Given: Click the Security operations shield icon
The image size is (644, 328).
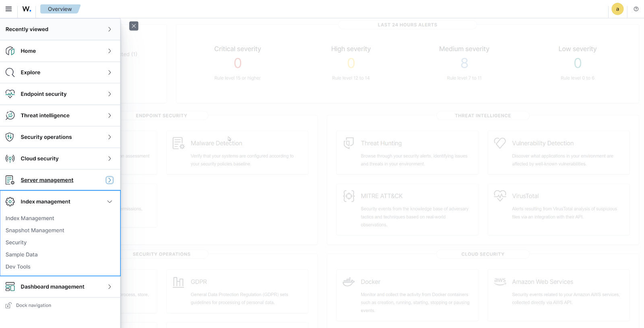Looking at the screenshot, I should click(x=10, y=137).
